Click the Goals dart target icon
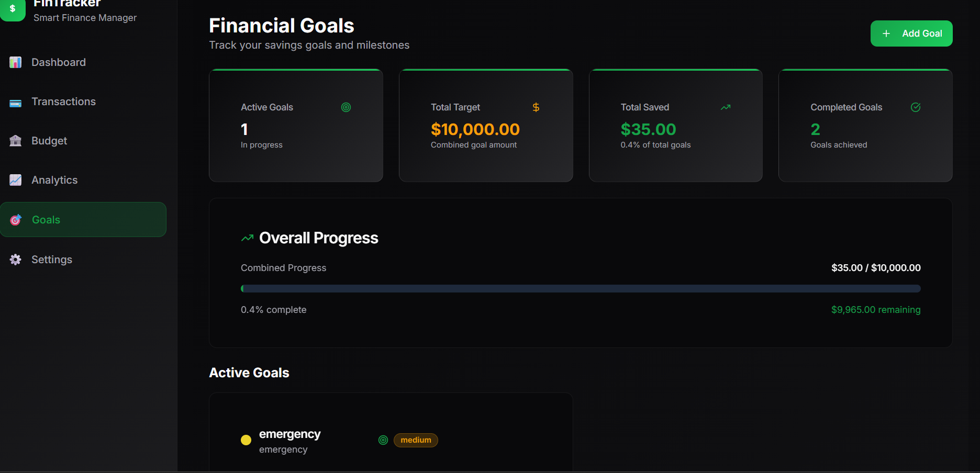 click(15, 220)
